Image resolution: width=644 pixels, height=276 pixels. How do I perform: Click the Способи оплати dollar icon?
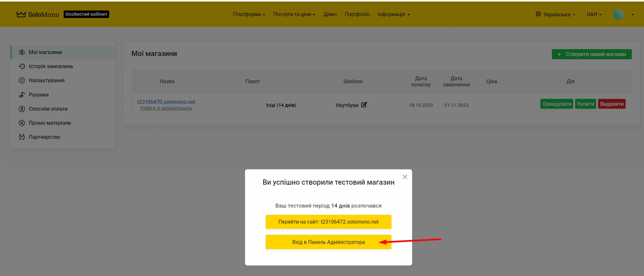(22, 109)
